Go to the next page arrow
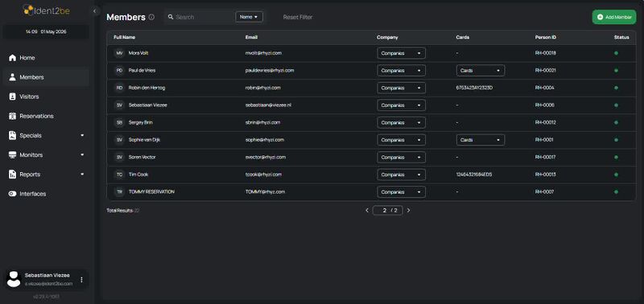 click(x=408, y=211)
